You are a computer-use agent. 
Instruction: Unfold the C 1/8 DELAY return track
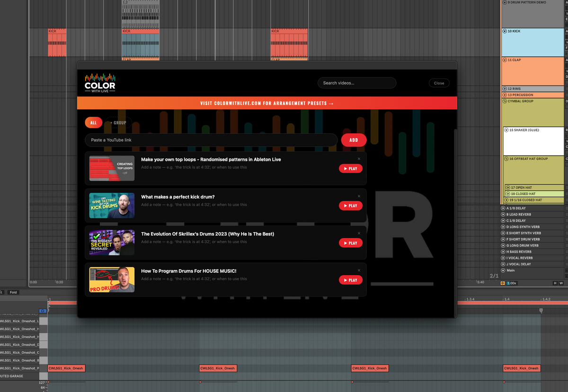[503, 220]
